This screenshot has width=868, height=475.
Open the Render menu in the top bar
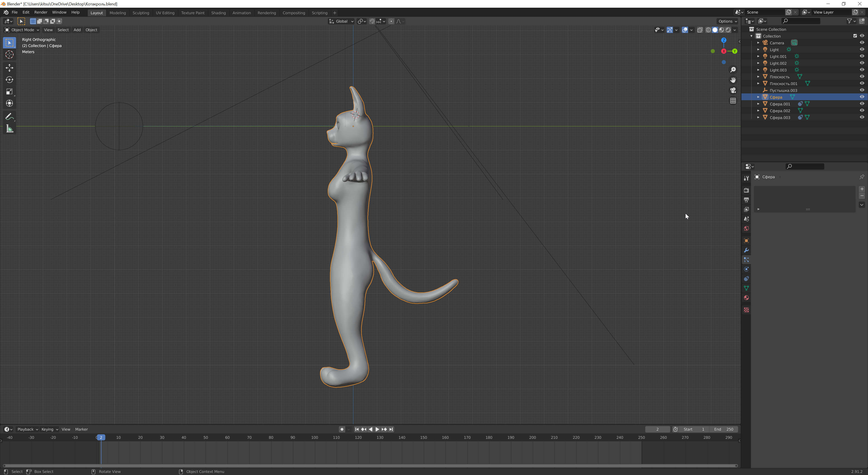point(41,12)
